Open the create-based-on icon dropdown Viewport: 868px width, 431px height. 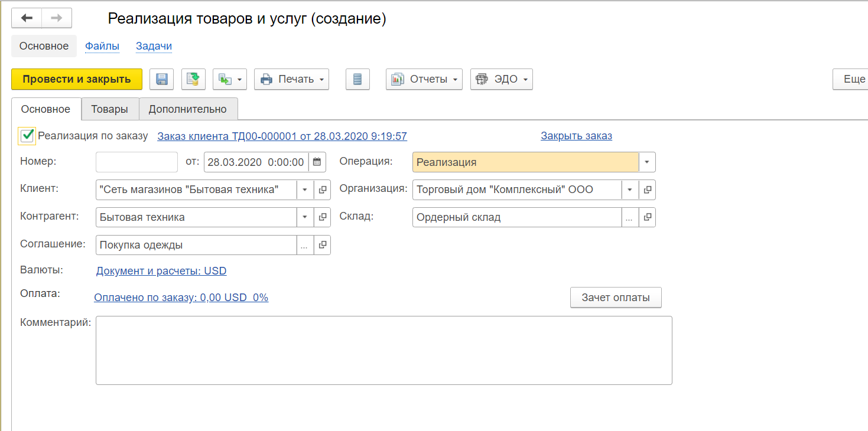(x=230, y=79)
